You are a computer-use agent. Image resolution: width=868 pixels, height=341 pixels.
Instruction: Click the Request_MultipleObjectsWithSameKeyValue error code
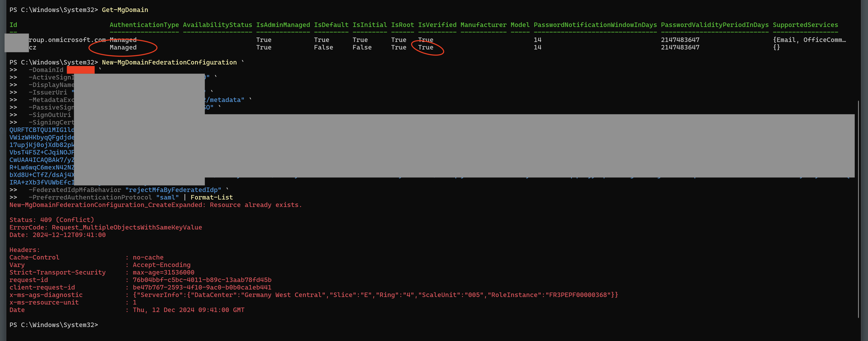coord(127,227)
